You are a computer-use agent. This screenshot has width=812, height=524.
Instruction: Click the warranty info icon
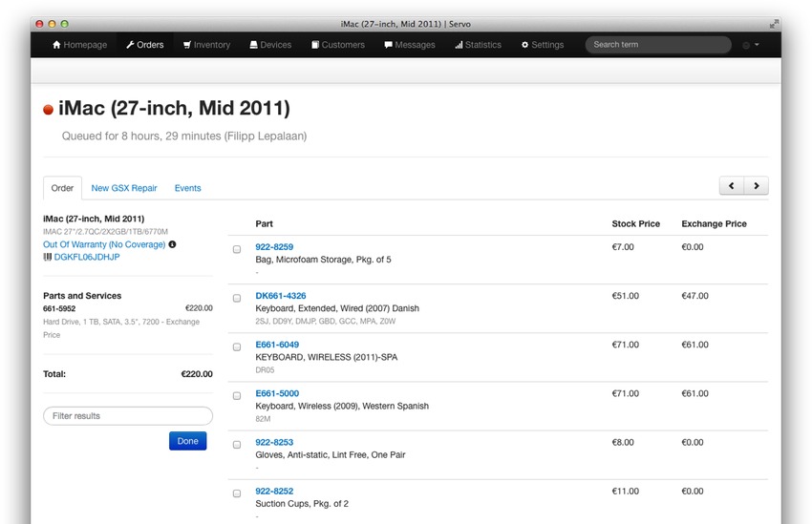[173, 244]
